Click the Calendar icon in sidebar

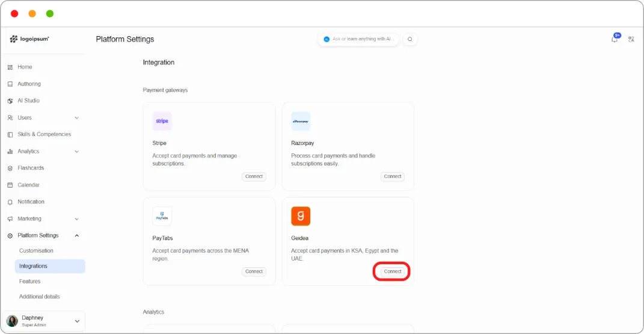(10, 185)
